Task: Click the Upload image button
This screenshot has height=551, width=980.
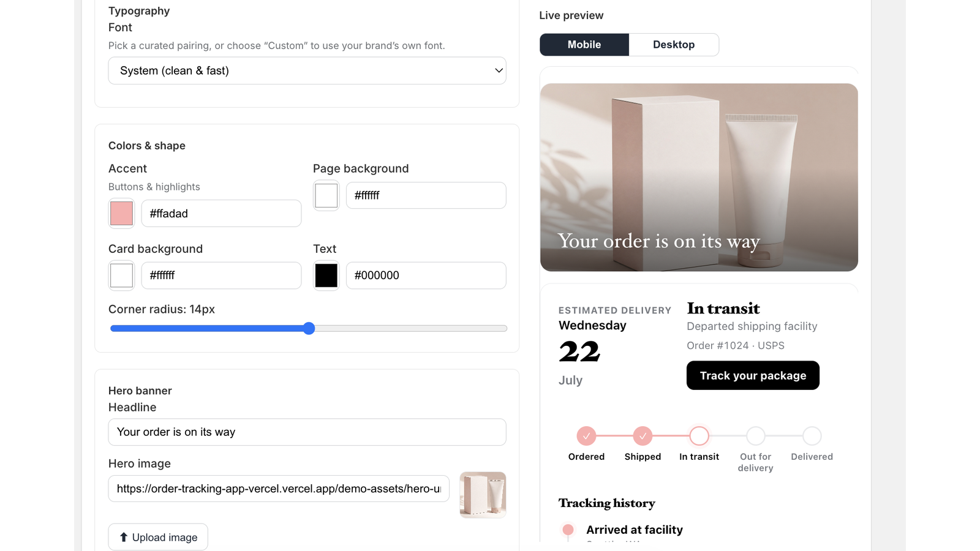Action: [158, 537]
